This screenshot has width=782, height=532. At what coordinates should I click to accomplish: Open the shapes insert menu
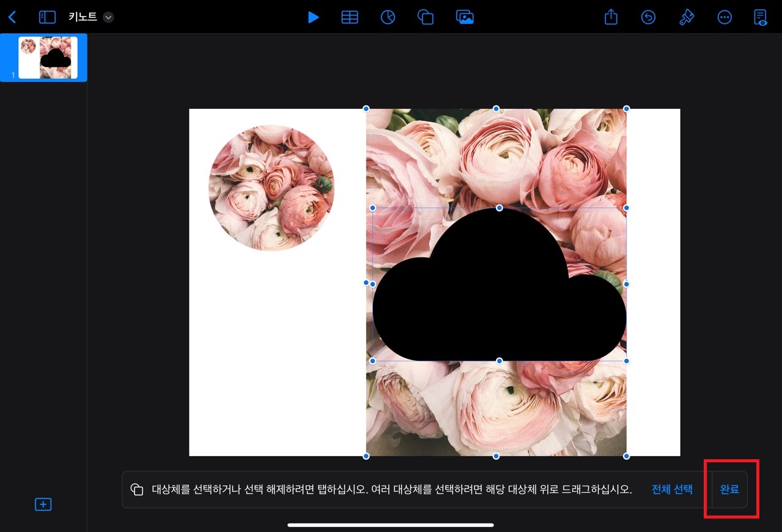coord(426,17)
